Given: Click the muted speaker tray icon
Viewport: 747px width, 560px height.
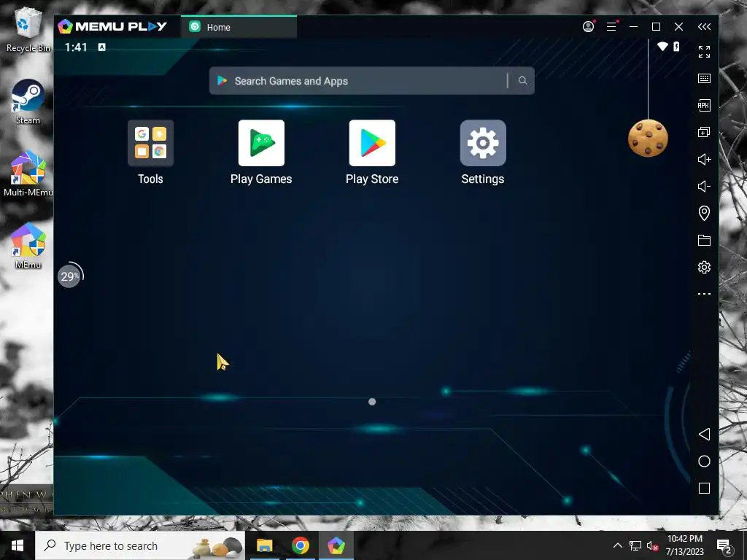Looking at the screenshot, I should click(x=653, y=545).
